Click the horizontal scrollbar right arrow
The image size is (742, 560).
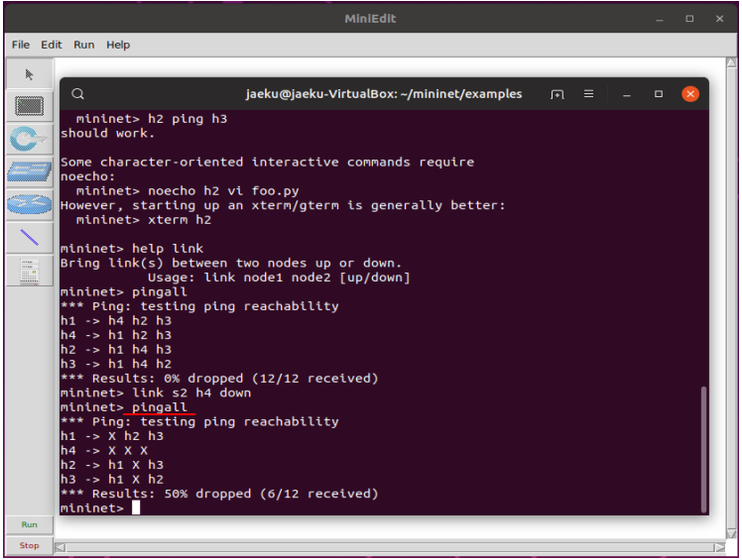720,547
